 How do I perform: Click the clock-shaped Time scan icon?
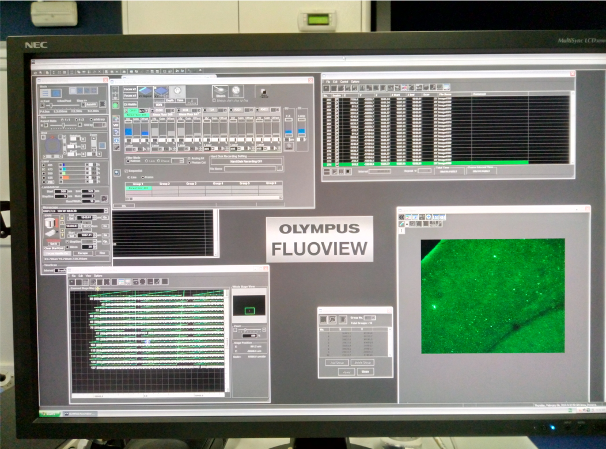click(177, 91)
